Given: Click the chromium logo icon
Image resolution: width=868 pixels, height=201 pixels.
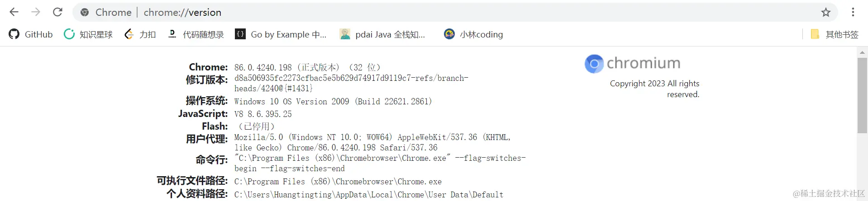Looking at the screenshot, I should pos(594,64).
